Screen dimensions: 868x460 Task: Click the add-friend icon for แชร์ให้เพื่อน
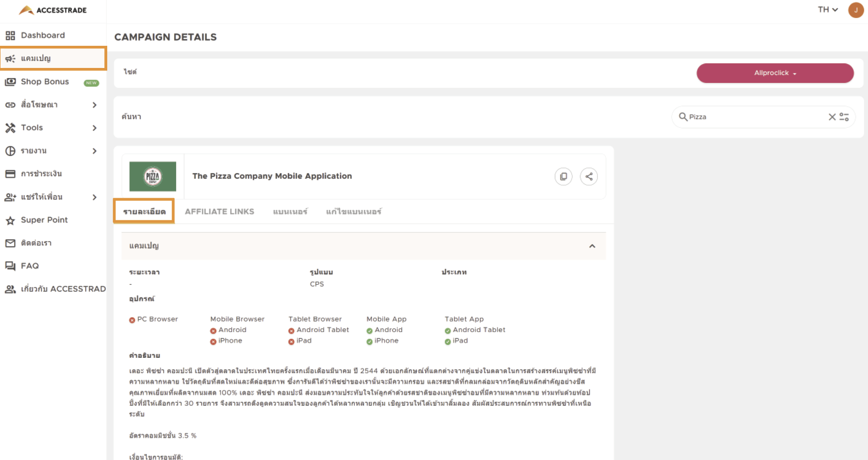click(10, 197)
